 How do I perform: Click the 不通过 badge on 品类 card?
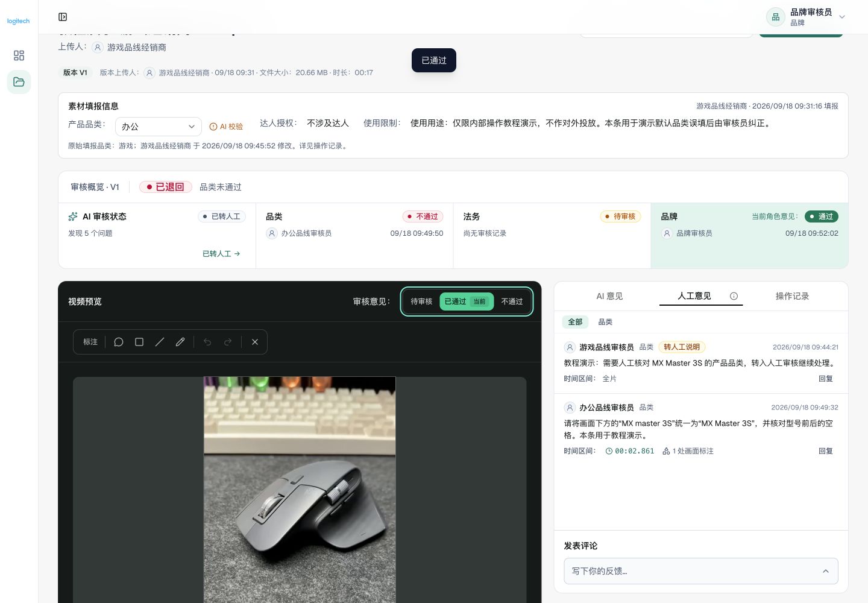(x=423, y=216)
